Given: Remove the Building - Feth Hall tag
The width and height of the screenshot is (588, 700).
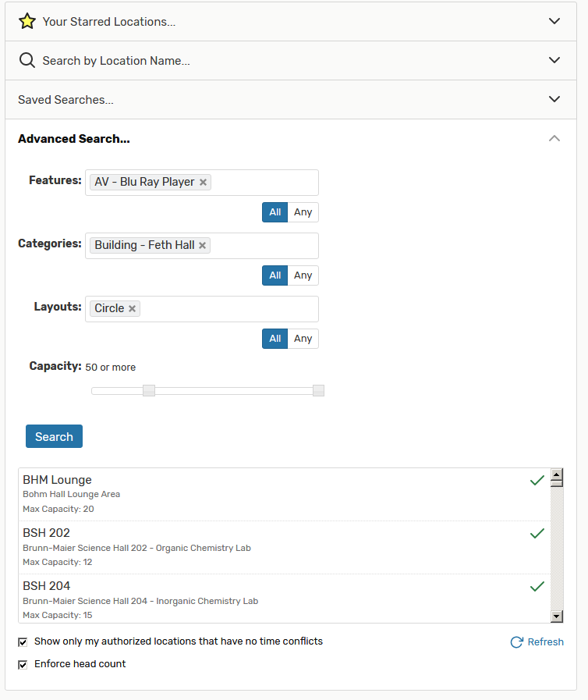Looking at the screenshot, I should (x=203, y=245).
